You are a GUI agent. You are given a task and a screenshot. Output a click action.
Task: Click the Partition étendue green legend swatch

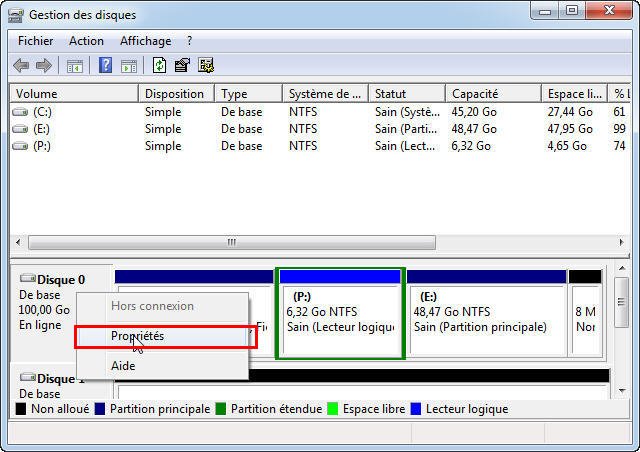tap(220, 409)
